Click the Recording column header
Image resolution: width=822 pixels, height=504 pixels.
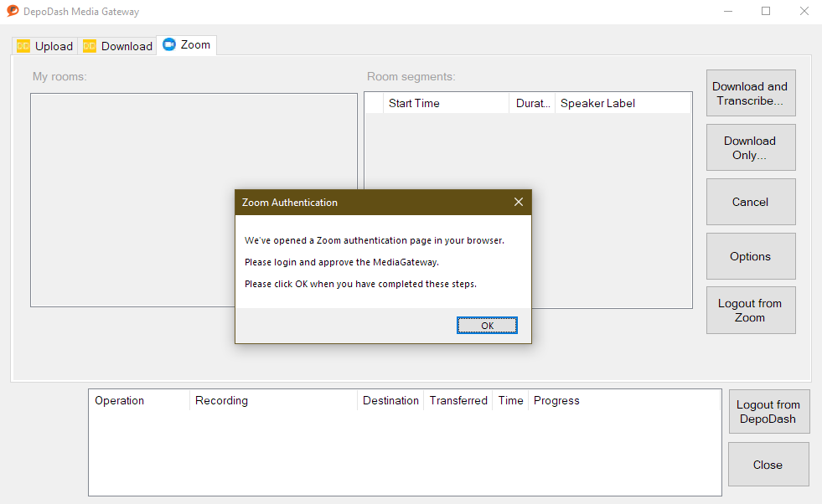click(x=273, y=401)
